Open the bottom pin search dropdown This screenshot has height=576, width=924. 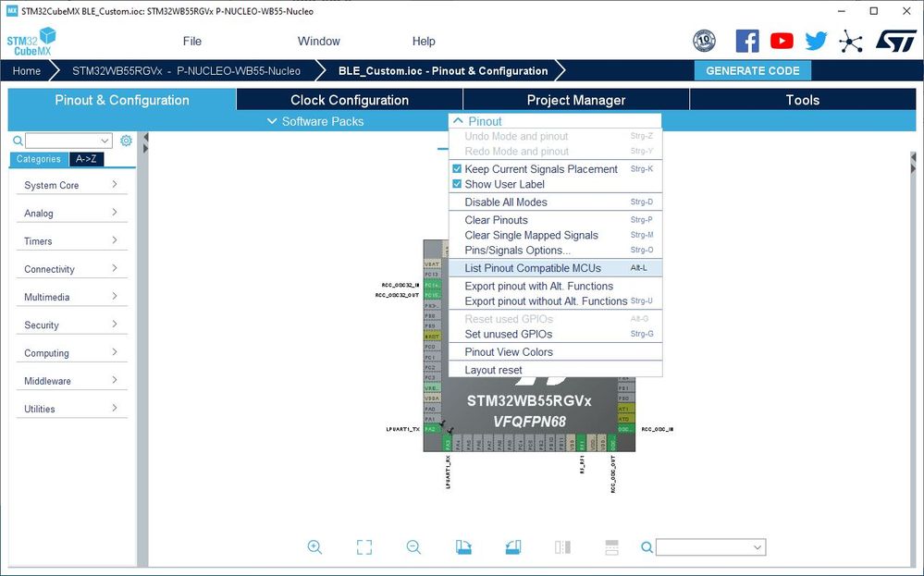758,547
